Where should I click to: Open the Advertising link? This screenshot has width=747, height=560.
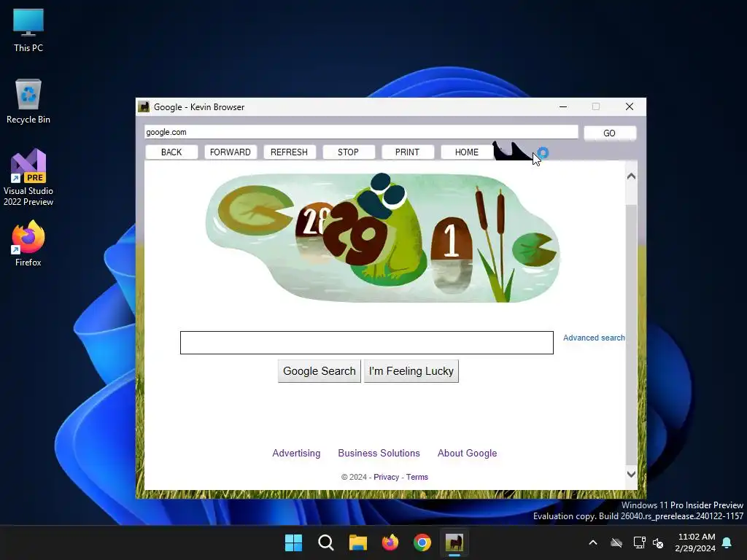pos(296,453)
